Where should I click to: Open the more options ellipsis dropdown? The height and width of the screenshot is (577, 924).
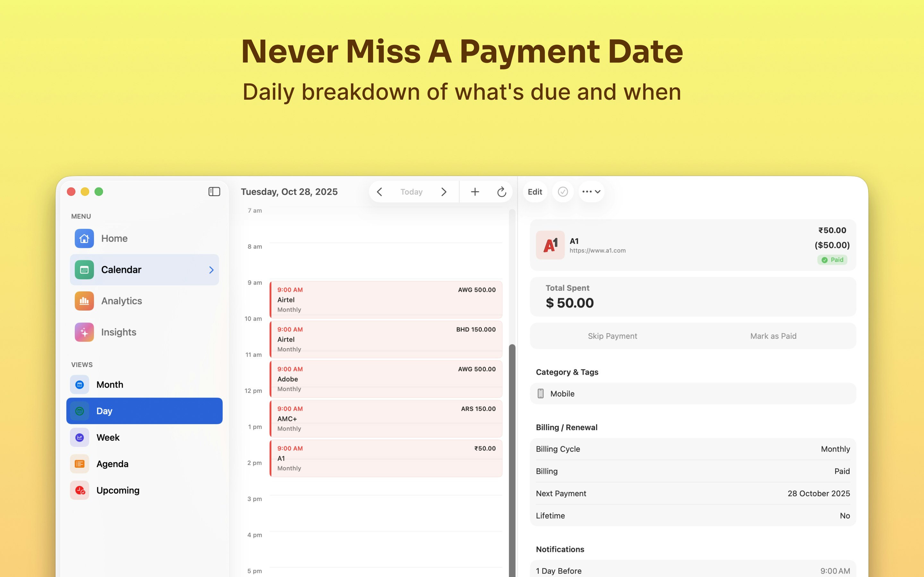tap(591, 192)
